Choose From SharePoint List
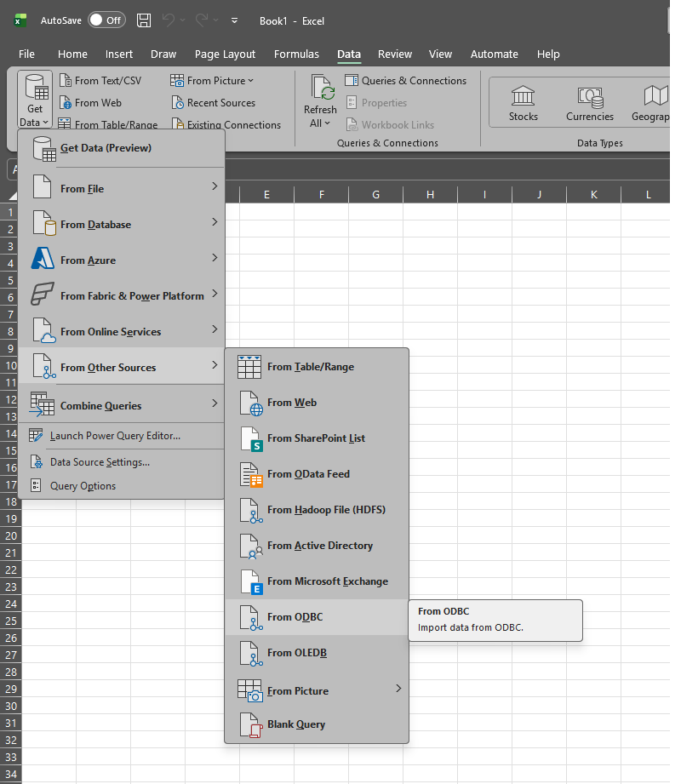 pos(317,438)
